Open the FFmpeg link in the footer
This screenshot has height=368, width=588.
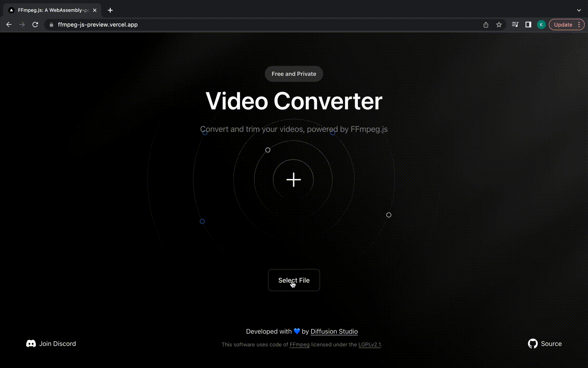tap(299, 345)
